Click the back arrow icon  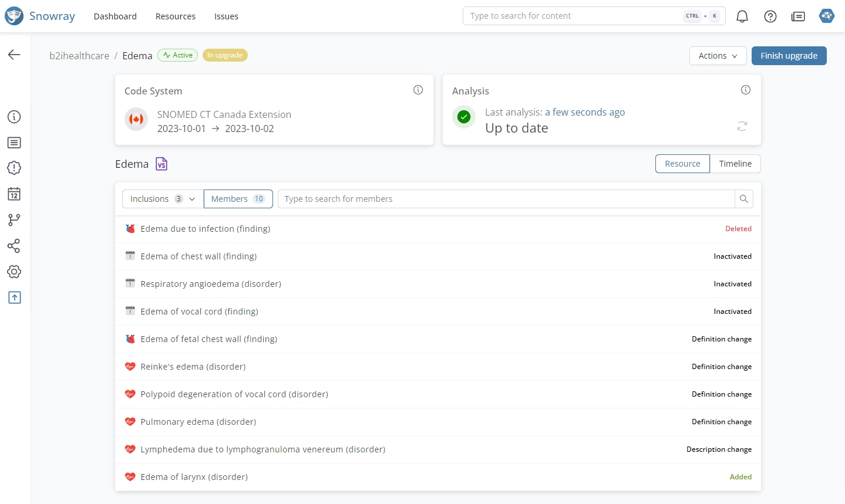[x=14, y=55]
